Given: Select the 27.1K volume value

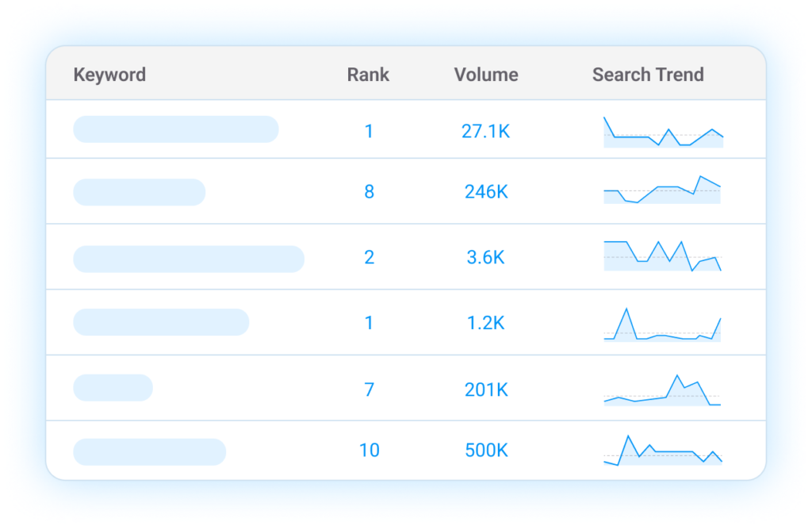Looking at the screenshot, I should point(486,131).
